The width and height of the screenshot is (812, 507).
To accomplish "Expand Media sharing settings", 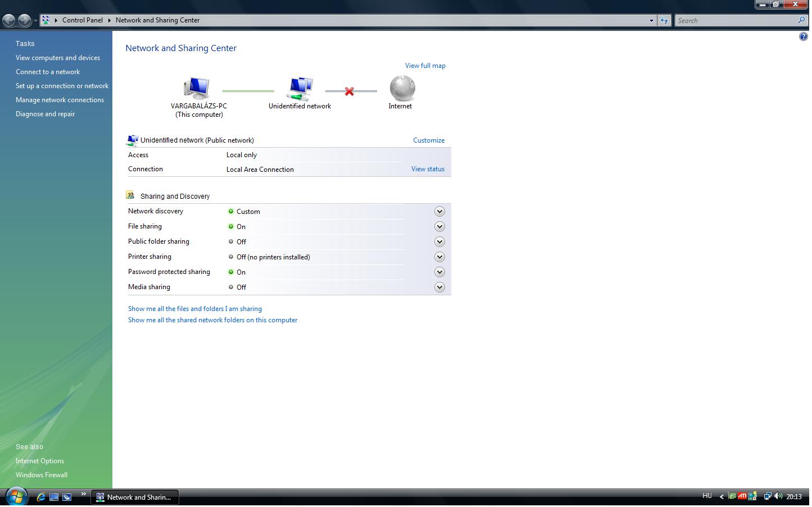I will coord(439,287).
